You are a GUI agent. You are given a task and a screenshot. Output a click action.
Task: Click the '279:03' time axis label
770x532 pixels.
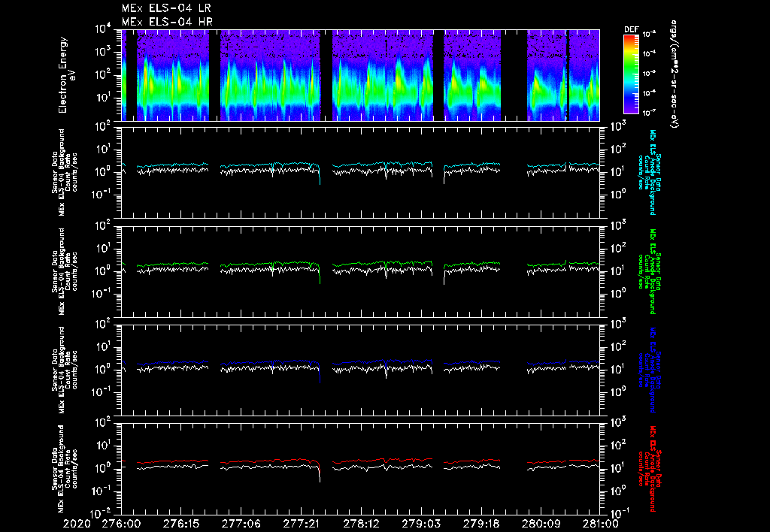(420, 524)
